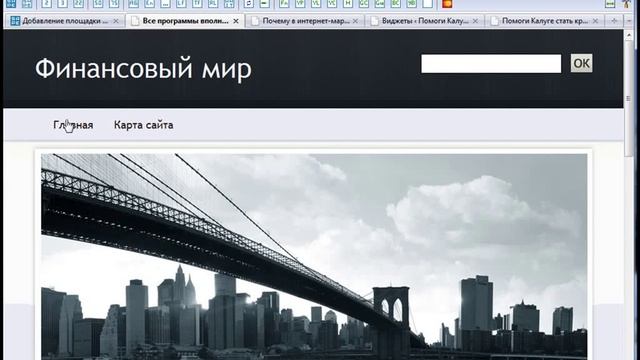
Task: Click the page's vertical scrollbar thumb
Action: [629, 98]
